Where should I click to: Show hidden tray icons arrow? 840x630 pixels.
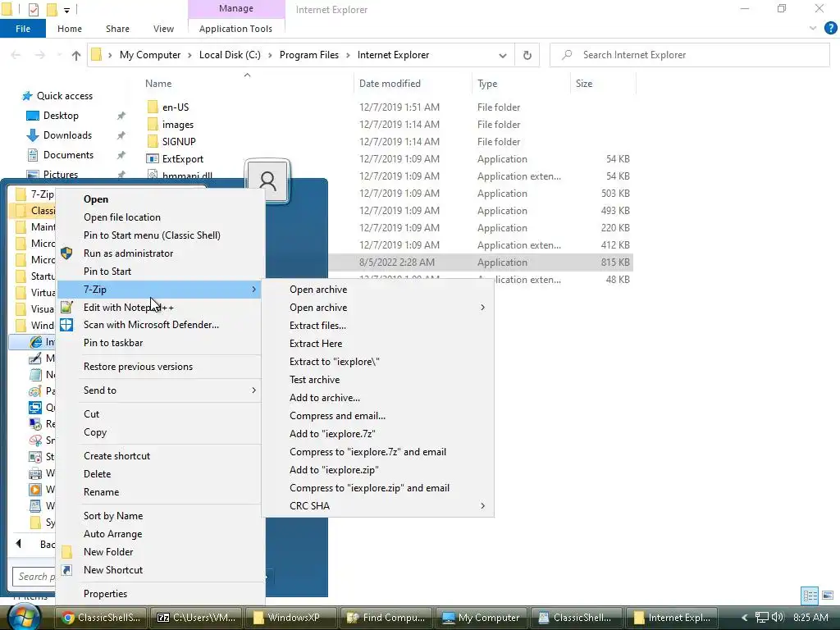click(x=744, y=618)
